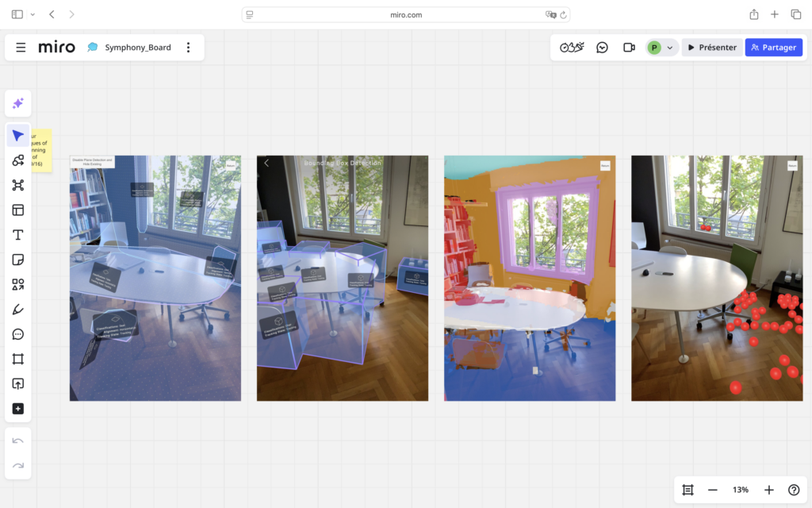Click the Partager share button
The width and height of the screenshot is (812, 508).
[x=773, y=48]
